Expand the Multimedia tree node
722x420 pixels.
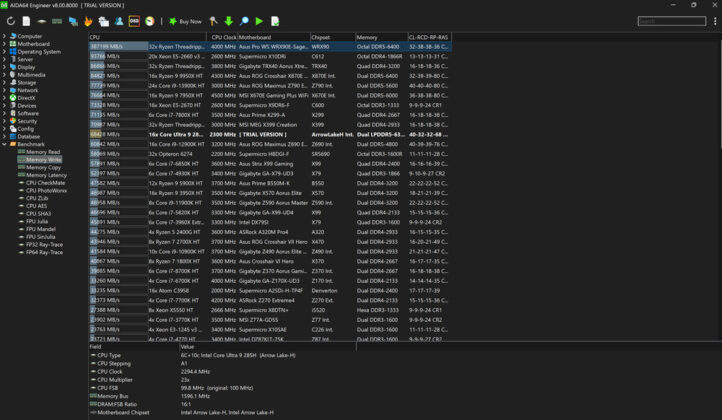pos(4,75)
